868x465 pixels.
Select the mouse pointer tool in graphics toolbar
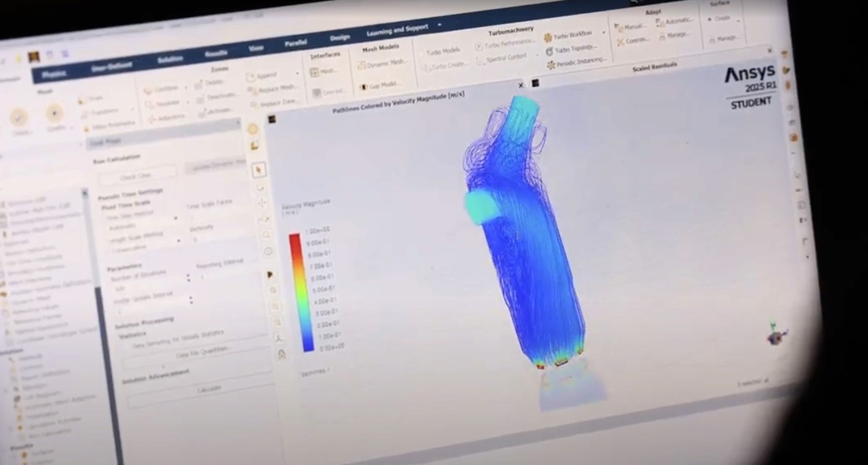tap(259, 170)
